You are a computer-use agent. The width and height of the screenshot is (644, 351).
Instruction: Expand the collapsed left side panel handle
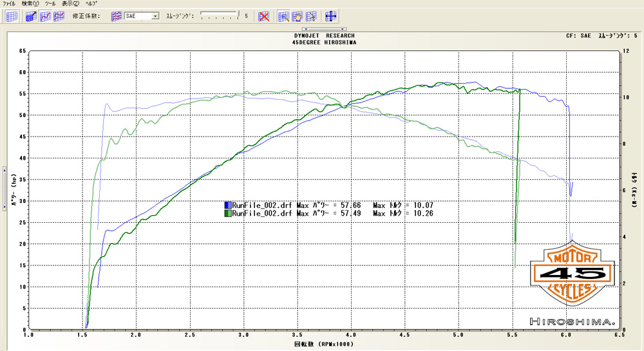point(3,187)
